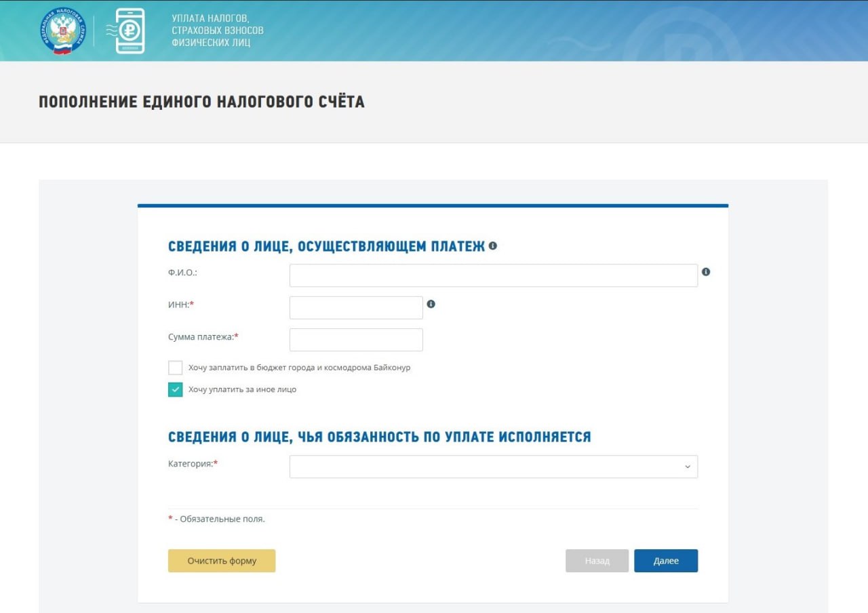
Task: Open the info icon beside the payer section heading
Action: [493, 246]
